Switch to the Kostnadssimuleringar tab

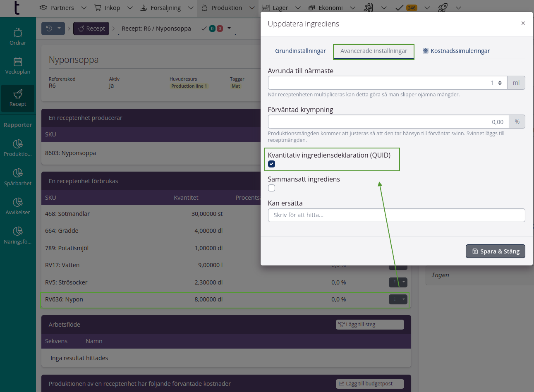[456, 51]
